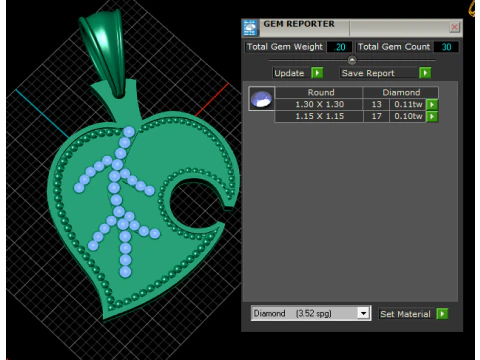The image size is (480, 360).
Task: Click the Set Material label
Action: [x=405, y=314]
